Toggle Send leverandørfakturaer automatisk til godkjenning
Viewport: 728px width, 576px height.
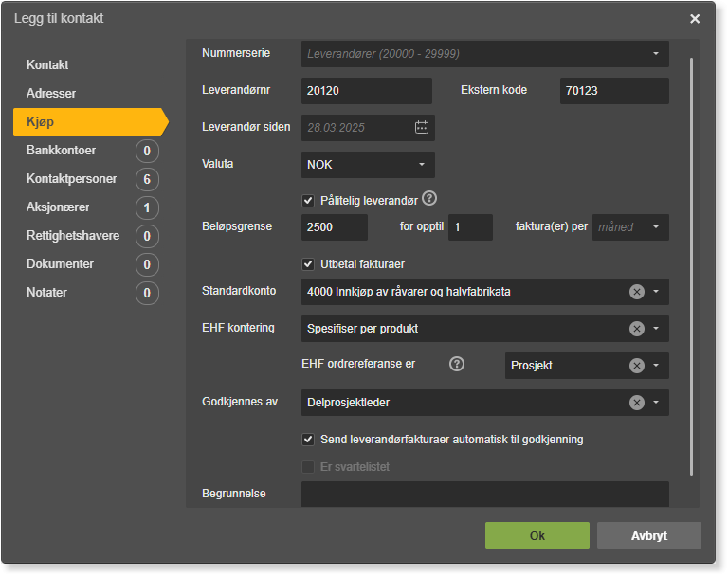(x=308, y=439)
